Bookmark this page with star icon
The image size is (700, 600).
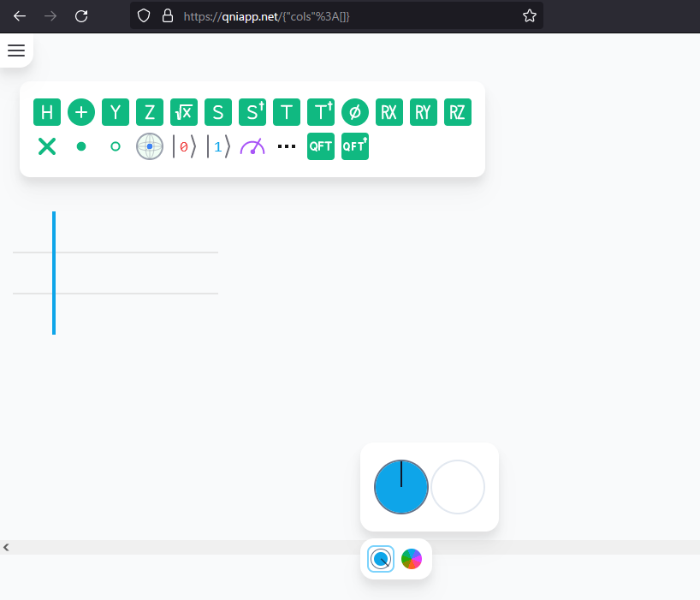click(529, 15)
